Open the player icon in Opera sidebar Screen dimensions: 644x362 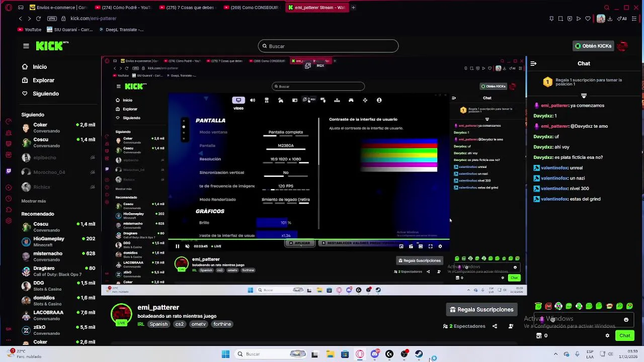tap(9, 188)
